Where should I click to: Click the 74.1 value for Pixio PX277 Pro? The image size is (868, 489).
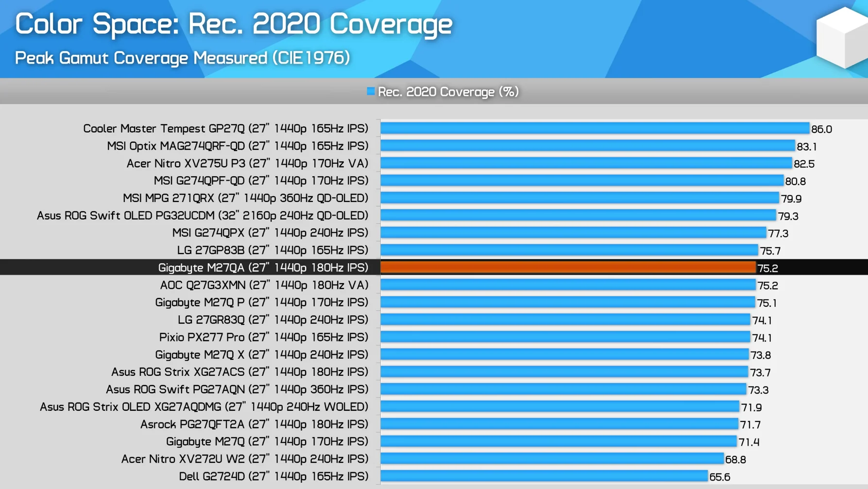pyautogui.click(x=762, y=338)
